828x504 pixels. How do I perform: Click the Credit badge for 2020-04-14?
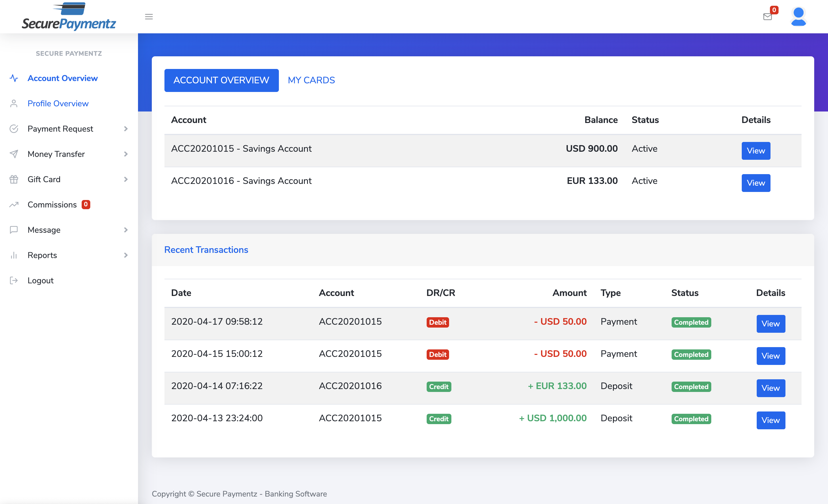coord(438,387)
